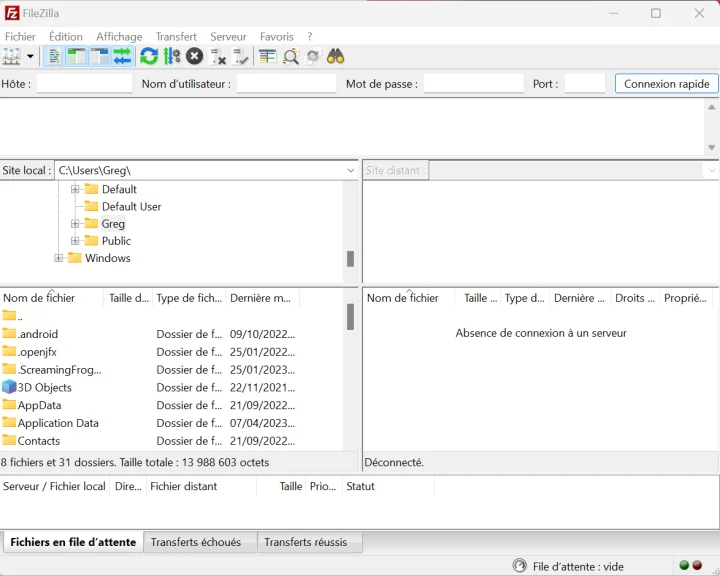The image size is (720, 576).
Task: Sort local files by Dernière modification
Action: [262, 298]
